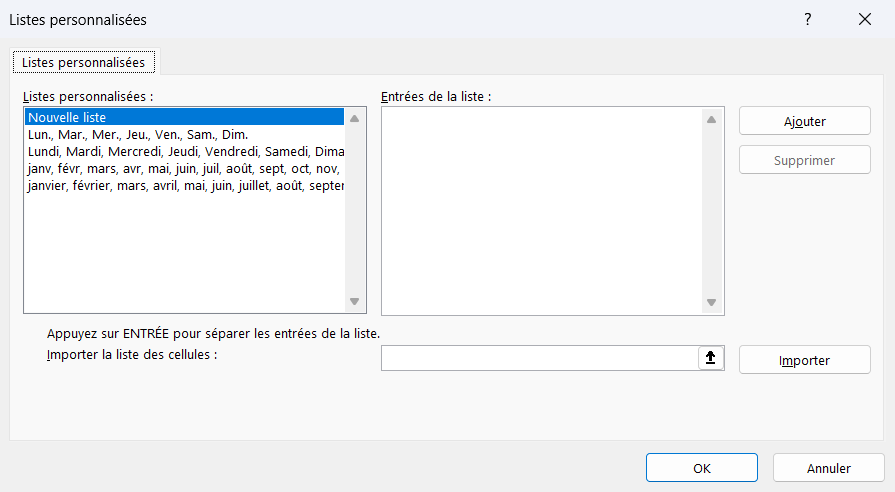Screen dimensions: 895x492
Task: Select the janv, févr, mars list
Action: pos(184,169)
